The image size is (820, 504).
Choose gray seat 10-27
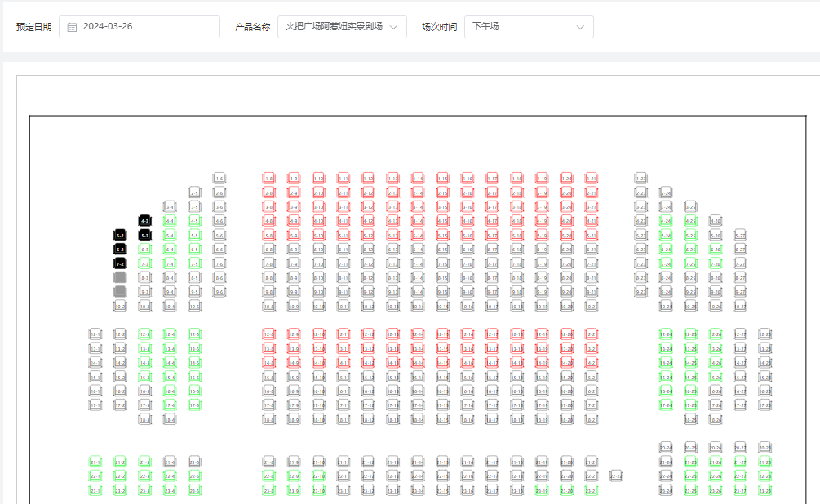pos(740,307)
